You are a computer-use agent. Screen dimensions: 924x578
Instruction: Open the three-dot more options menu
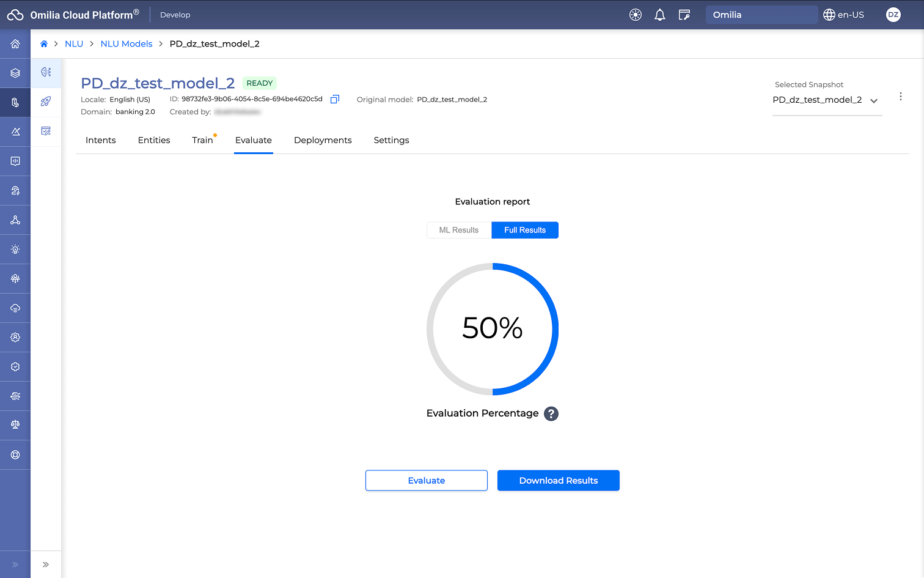(x=900, y=97)
